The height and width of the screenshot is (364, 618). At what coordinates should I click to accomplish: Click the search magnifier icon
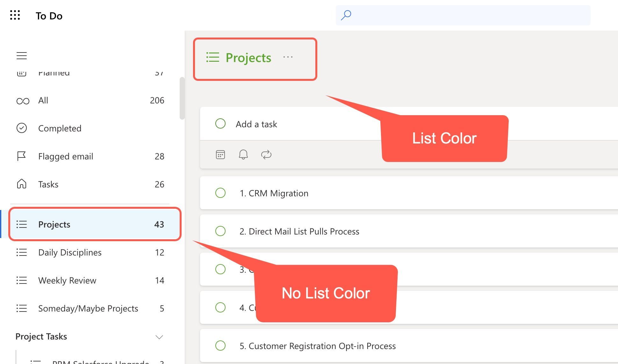pos(346,15)
